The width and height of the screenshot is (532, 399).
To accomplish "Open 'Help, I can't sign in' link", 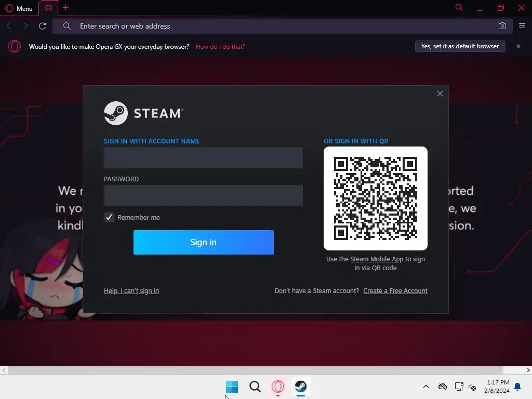I will coord(131,291).
